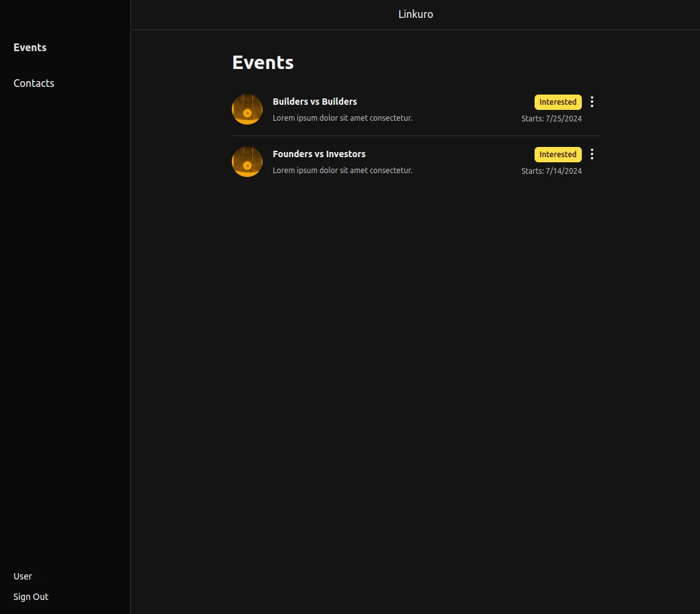The height and width of the screenshot is (614, 700).
Task: Click the Linkuro app title in header
Action: click(415, 14)
